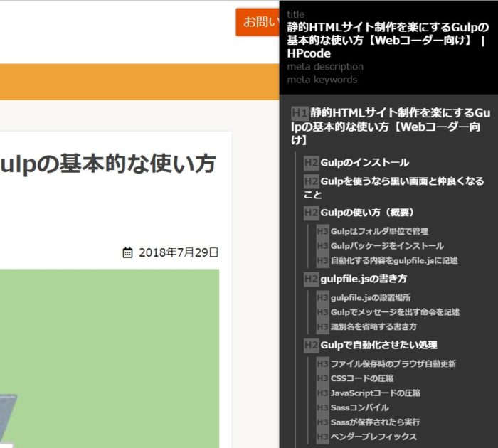The height and width of the screenshot is (448, 498).
Task: Click the H2 badge beside Gulpのインストール
Action: click(311, 163)
